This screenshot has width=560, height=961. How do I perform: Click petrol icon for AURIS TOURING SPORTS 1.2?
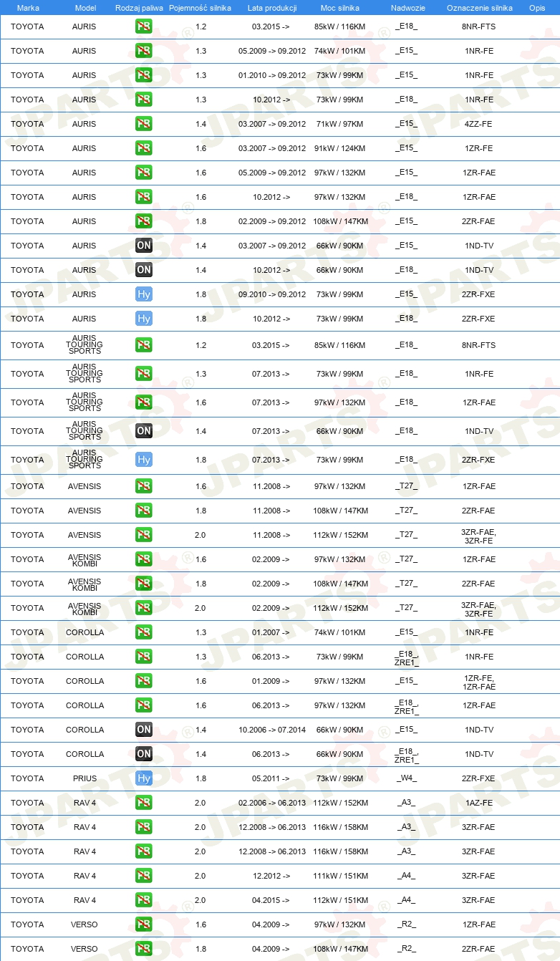(144, 345)
